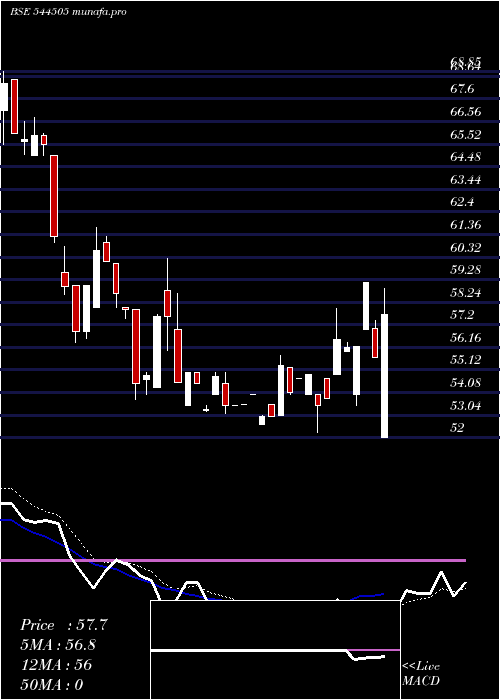Click the 52 price axis label
This screenshot has width=500, height=700.
[458, 428]
